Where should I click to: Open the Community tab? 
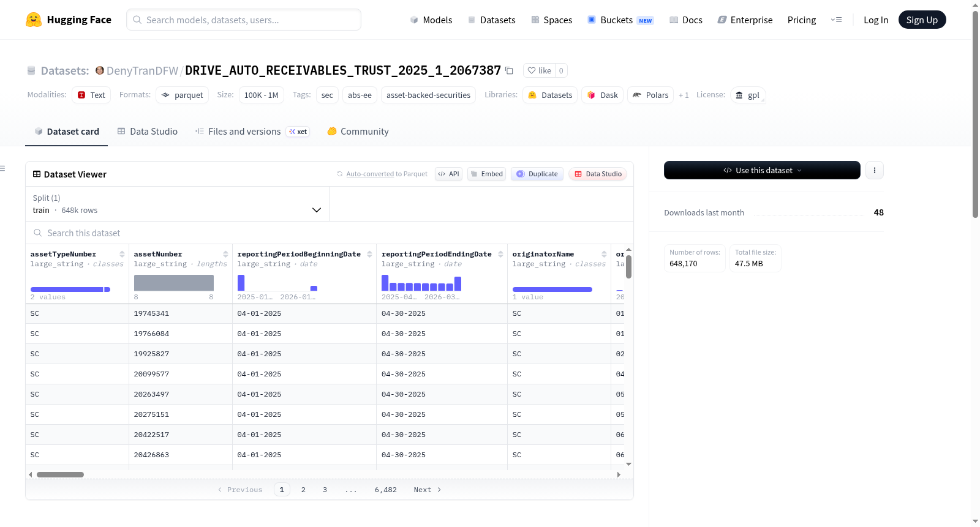[358, 132]
